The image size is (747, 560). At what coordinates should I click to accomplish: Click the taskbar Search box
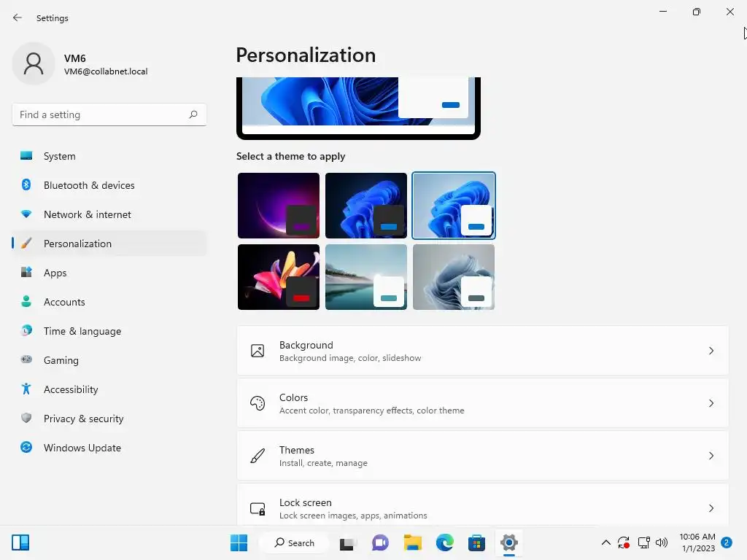[294, 542]
